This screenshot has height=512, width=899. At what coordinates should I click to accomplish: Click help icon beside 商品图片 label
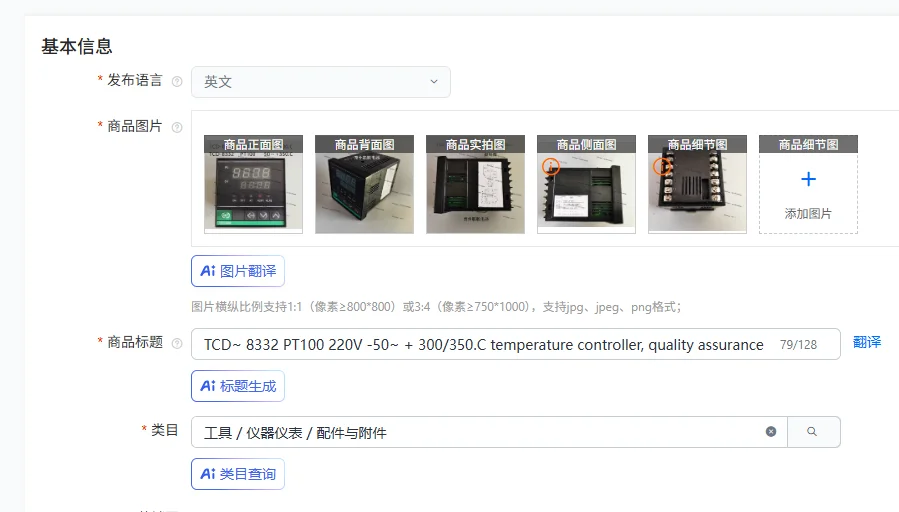click(x=177, y=127)
